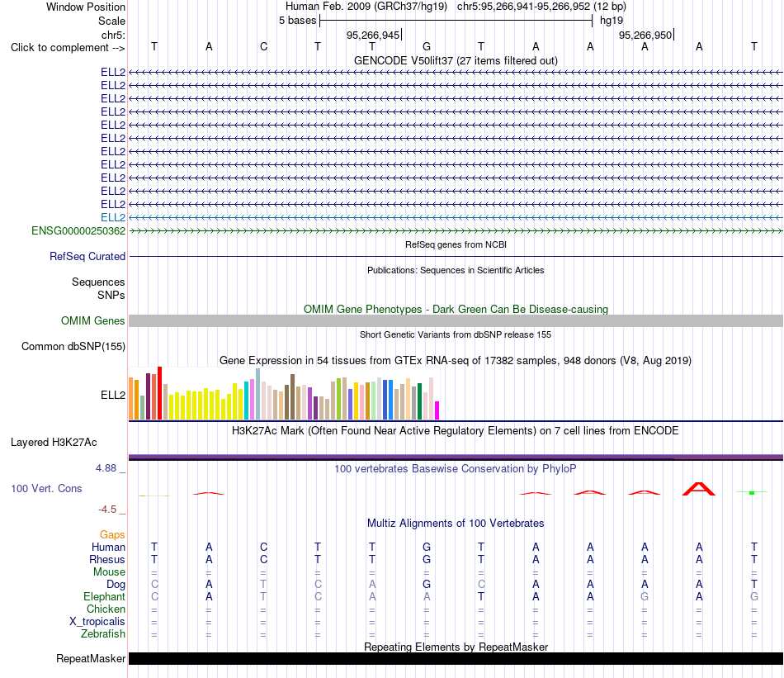Click the X_tropicalis alignment row label
The width and height of the screenshot is (784, 678).
(97, 622)
